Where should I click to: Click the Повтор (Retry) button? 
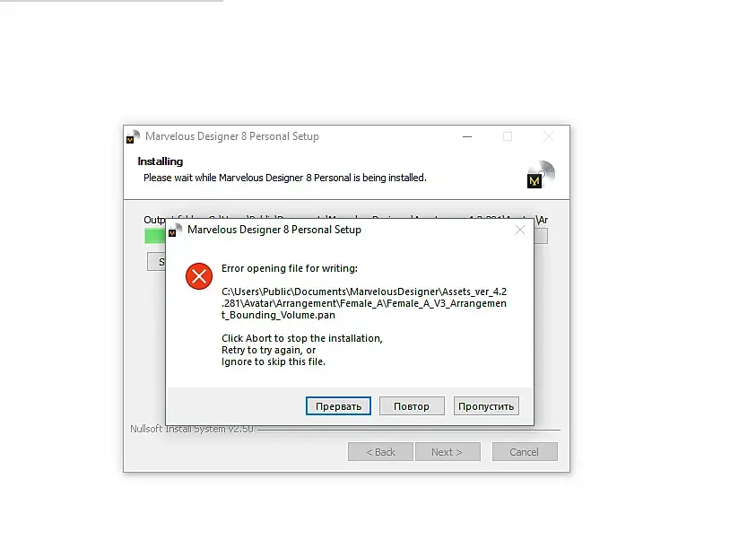tap(412, 406)
